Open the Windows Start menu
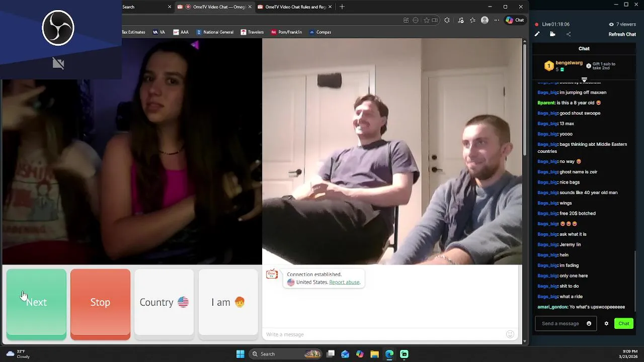Image resolution: width=644 pixels, height=362 pixels. pyautogui.click(x=240, y=354)
